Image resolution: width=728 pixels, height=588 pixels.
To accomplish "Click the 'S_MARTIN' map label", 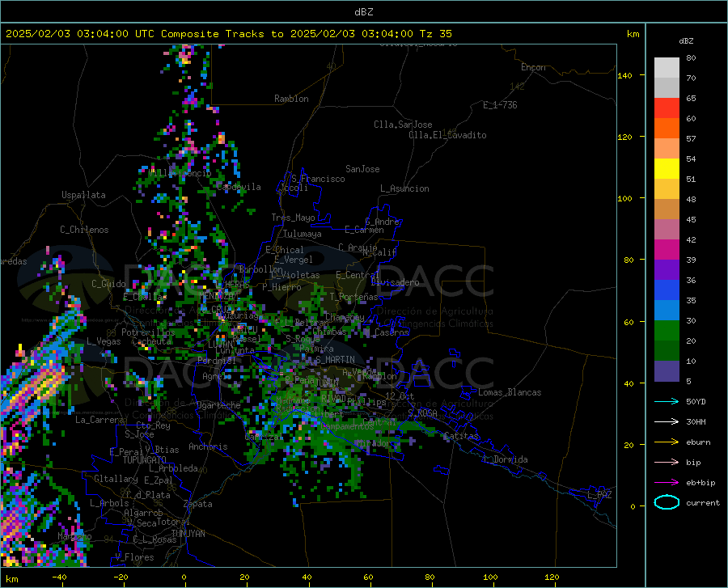I will coord(335,360).
